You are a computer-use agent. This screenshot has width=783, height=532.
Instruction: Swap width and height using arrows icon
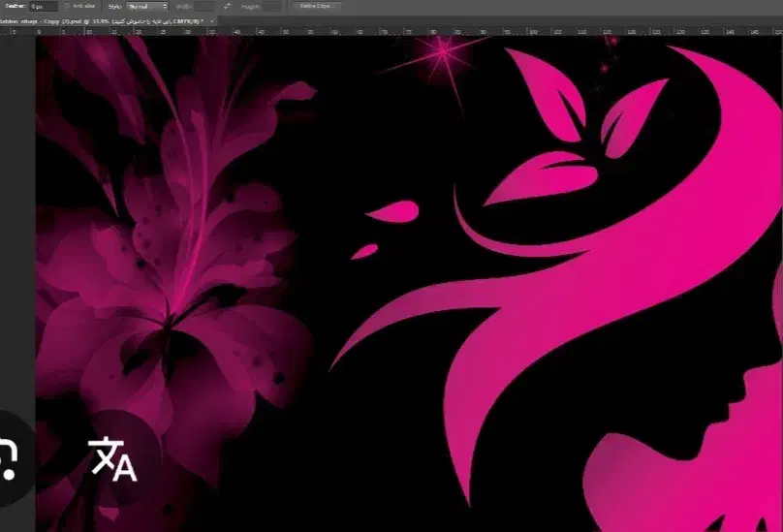(x=227, y=6)
